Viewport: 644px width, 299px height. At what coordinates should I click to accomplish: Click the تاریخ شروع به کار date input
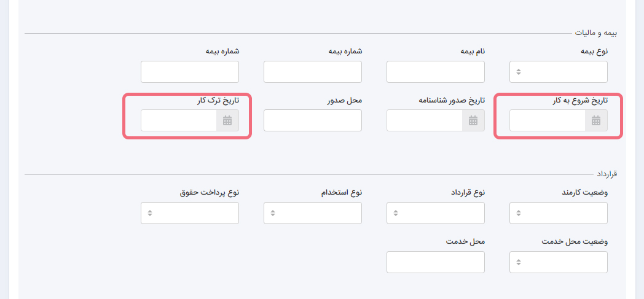tap(548, 121)
